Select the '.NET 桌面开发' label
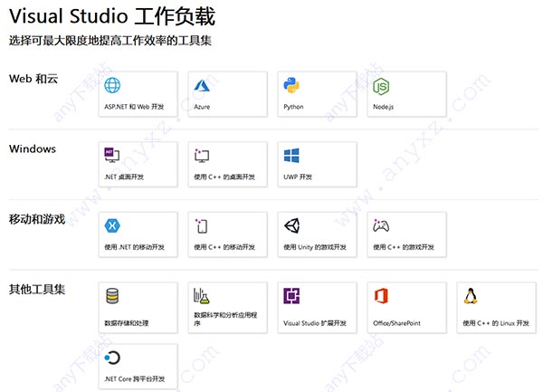 [x=124, y=177]
